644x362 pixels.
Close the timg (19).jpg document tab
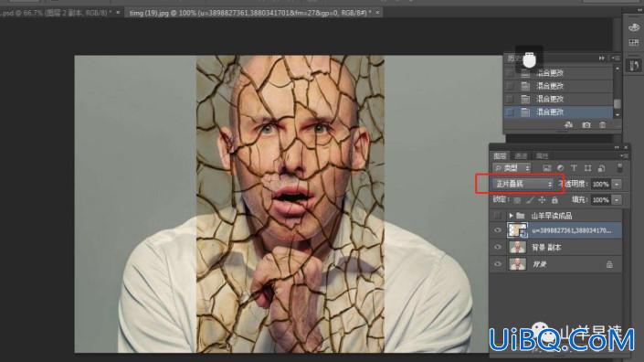pyautogui.click(x=377, y=13)
